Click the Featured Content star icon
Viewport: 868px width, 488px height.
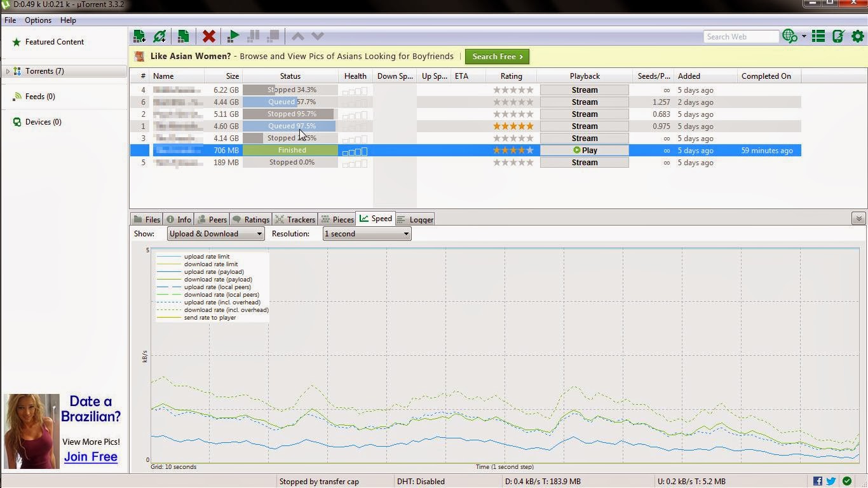tap(17, 42)
